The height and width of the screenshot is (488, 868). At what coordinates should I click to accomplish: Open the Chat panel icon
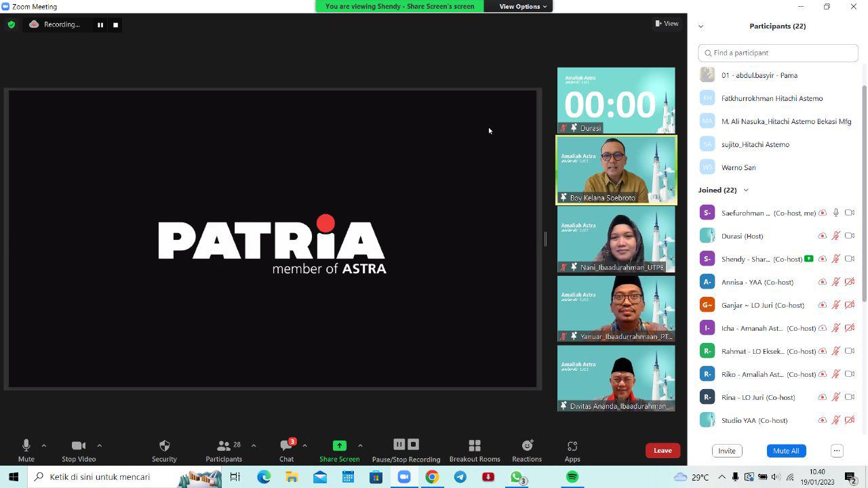pyautogui.click(x=286, y=445)
